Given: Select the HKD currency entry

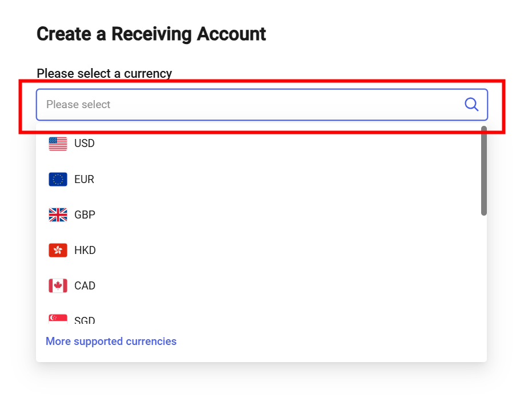Looking at the screenshot, I should 85,250.
